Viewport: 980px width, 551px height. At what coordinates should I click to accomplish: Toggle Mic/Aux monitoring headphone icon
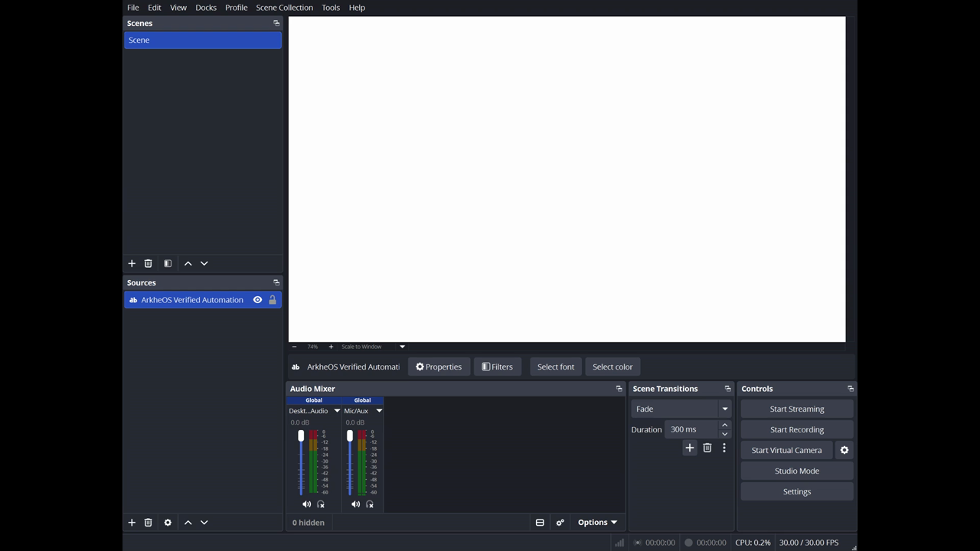tap(370, 504)
